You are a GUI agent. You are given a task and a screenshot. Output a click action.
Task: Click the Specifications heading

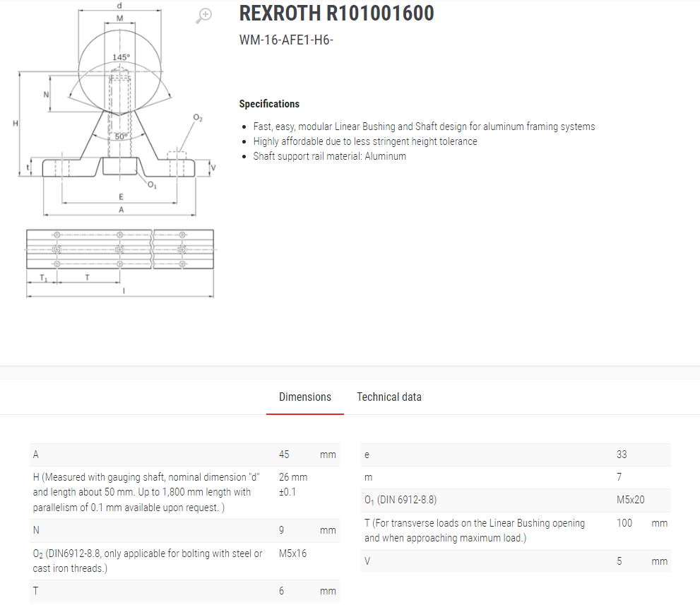tap(269, 104)
